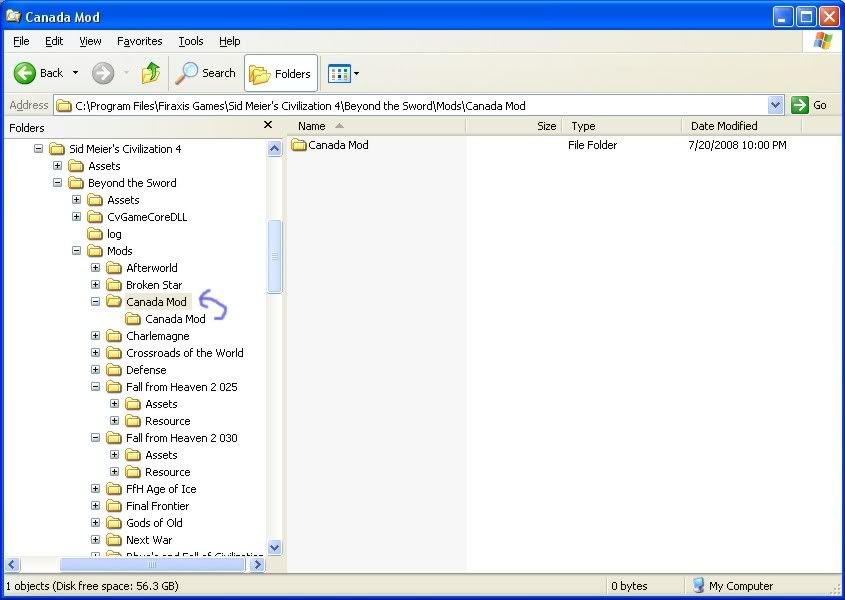Viewport: 845px width, 600px height.
Task: Collapse the Mods tree node
Action: click(77, 251)
